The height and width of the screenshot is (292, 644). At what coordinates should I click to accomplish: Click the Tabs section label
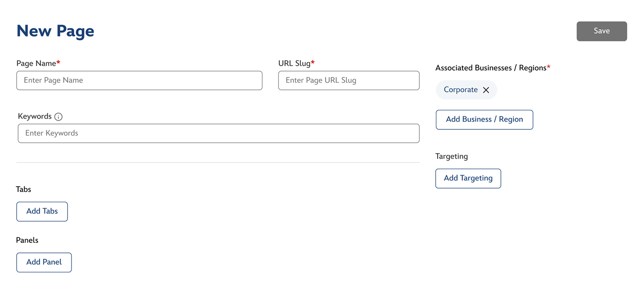click(23, 189)
